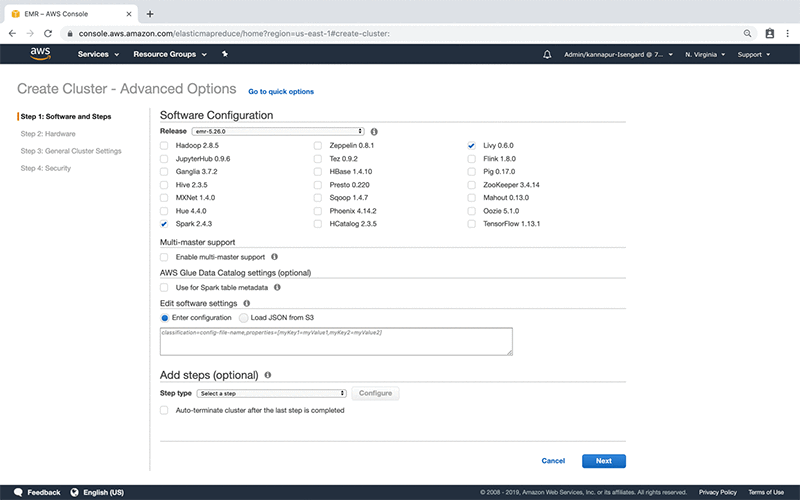Click the browser address bar URL
The height and width of the screenshot is (500, 800).
[234, 34]
